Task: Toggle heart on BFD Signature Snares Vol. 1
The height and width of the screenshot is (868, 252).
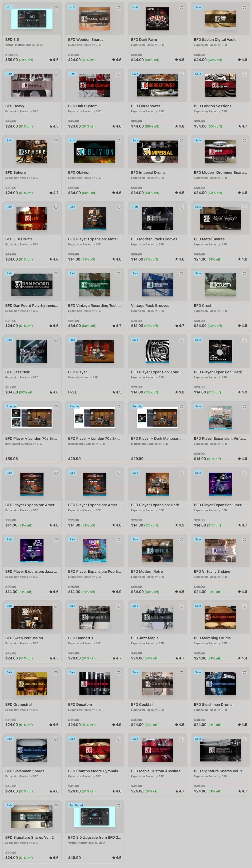Action: click(244, 739)
